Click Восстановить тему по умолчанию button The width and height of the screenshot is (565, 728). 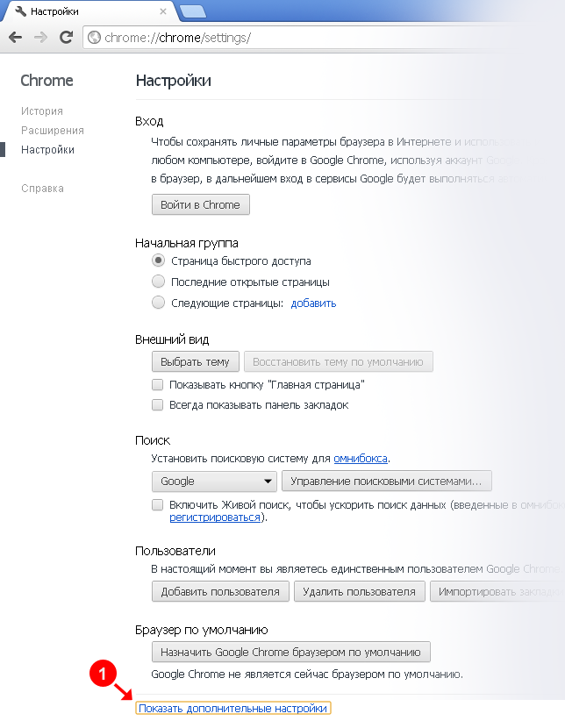(x=339, y=361)
